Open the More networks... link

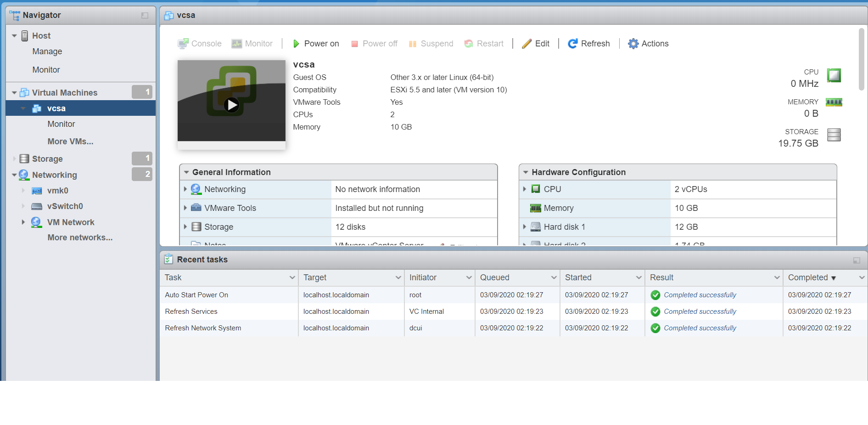pos(80,238)
